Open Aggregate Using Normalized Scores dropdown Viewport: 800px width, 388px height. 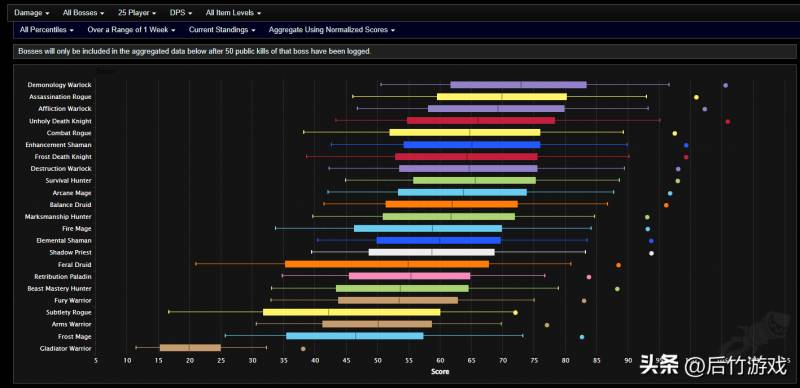click(x=332, y=30)
